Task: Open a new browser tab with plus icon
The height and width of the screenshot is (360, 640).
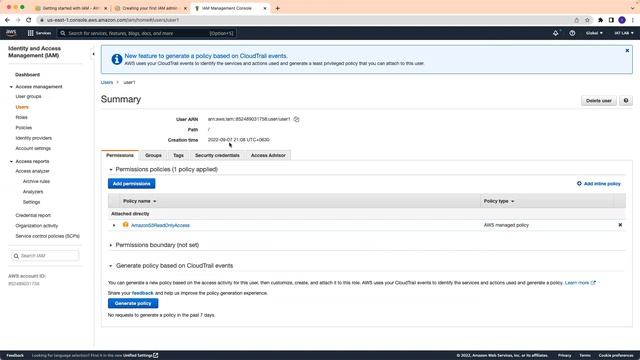Action: (x=278, y=8)
